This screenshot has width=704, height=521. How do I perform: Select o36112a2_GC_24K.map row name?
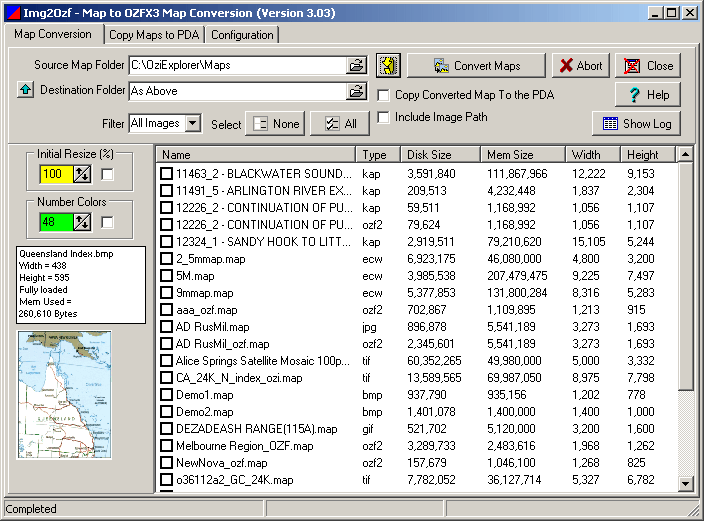coord(234,480)
